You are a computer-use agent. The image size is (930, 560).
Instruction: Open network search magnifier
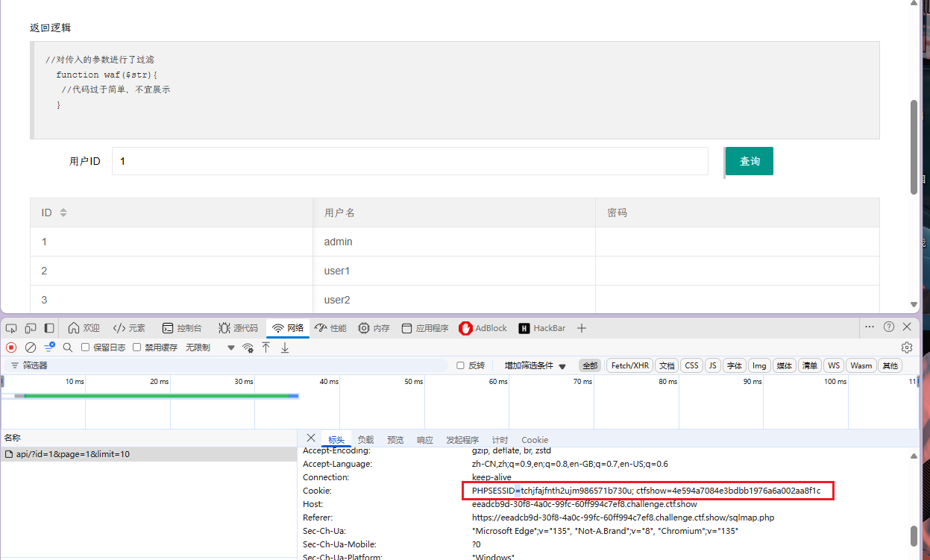(x=68, y=347)
